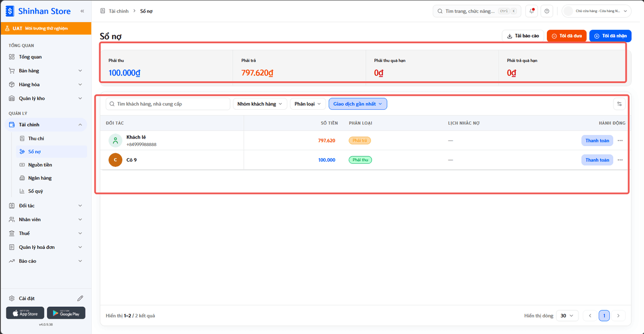Click the Tôi đã nhận button

pos(610,36)
